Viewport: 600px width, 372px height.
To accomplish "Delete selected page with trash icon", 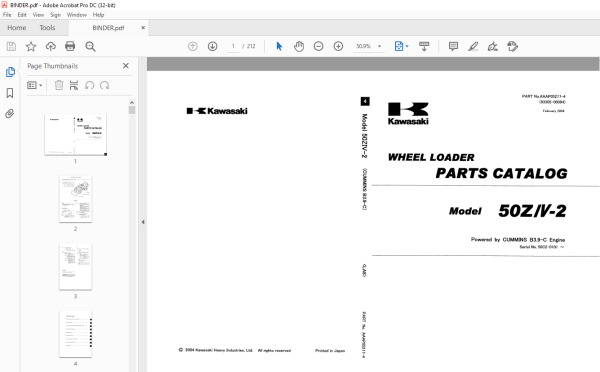I will point(59,85).
